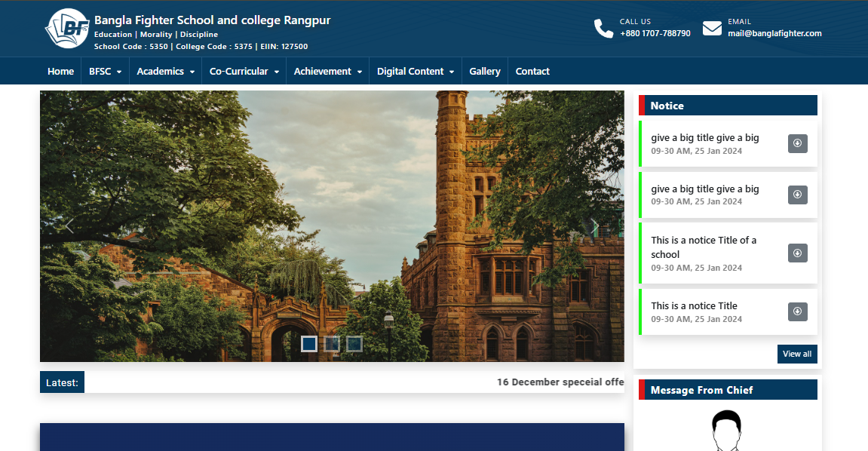Expand the Co-Curricular dropdown

[244, 72]
